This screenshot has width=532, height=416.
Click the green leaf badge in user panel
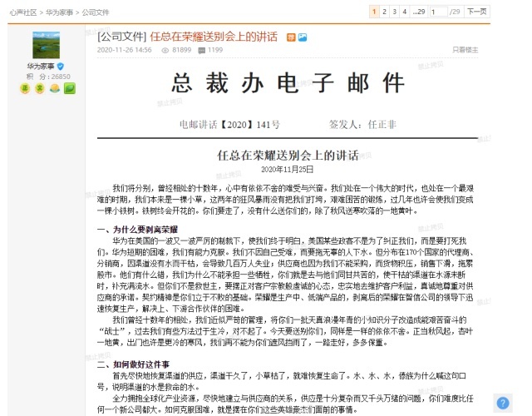(x=70, y=88)
